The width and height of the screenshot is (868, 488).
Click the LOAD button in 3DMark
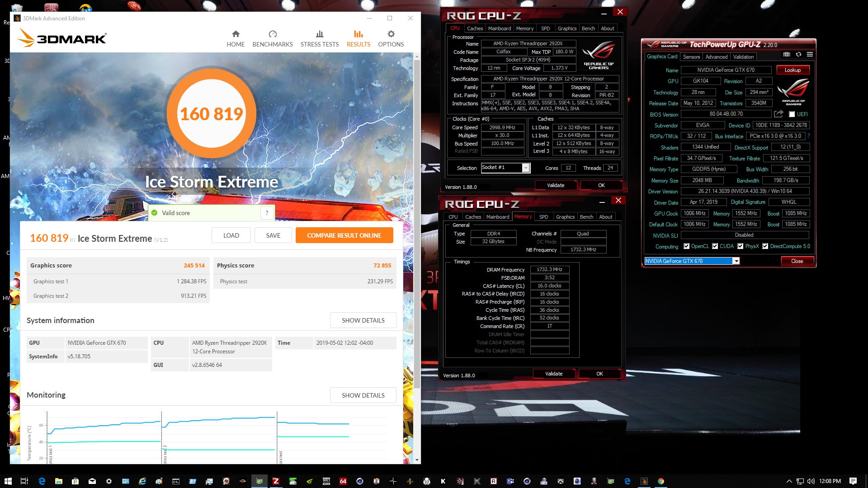tap(231, 235)
